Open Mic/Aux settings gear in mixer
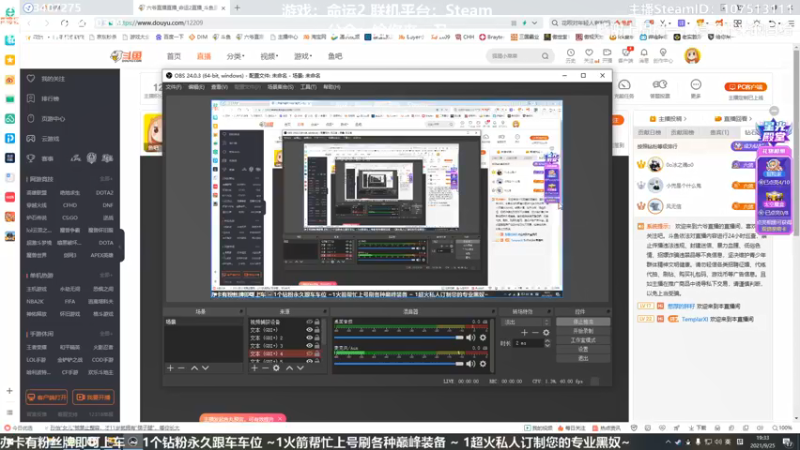The image size is (800, 450). point(483,364)
